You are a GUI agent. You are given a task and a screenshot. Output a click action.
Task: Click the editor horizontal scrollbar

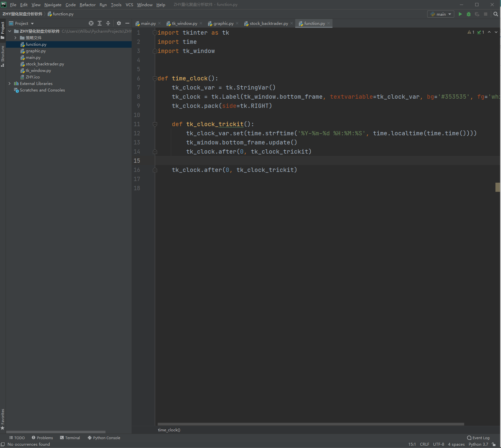coord(311,424)
